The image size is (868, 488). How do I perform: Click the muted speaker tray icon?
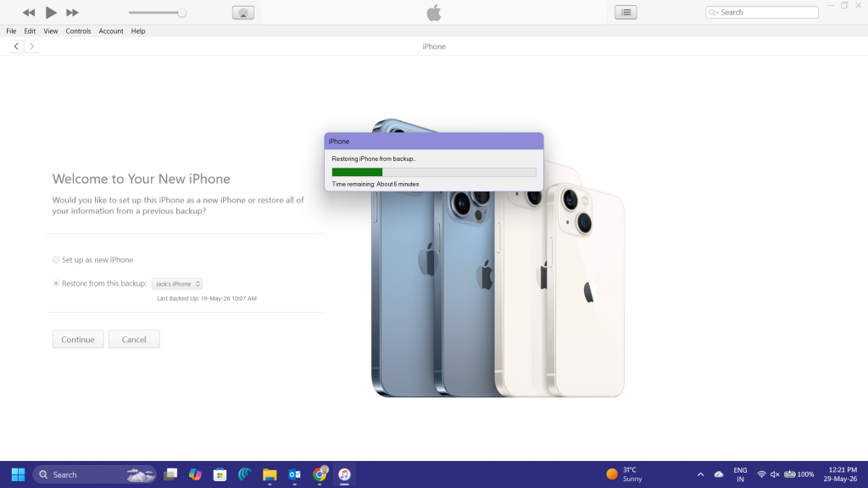tap(775, 474)
